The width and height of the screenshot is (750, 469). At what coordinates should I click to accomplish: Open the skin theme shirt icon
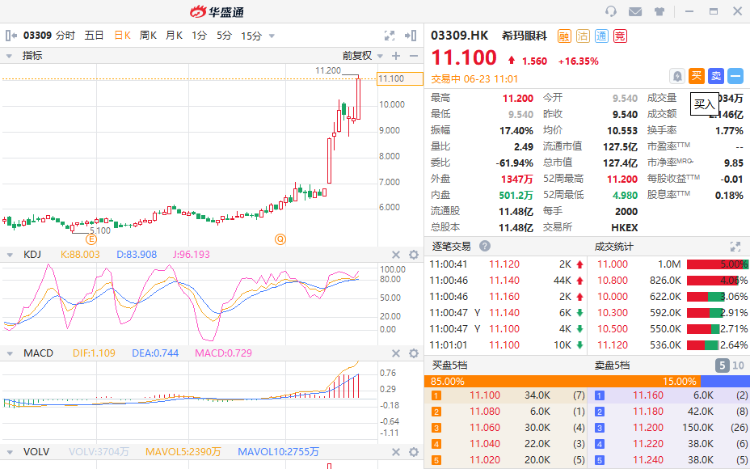[660, 11]
